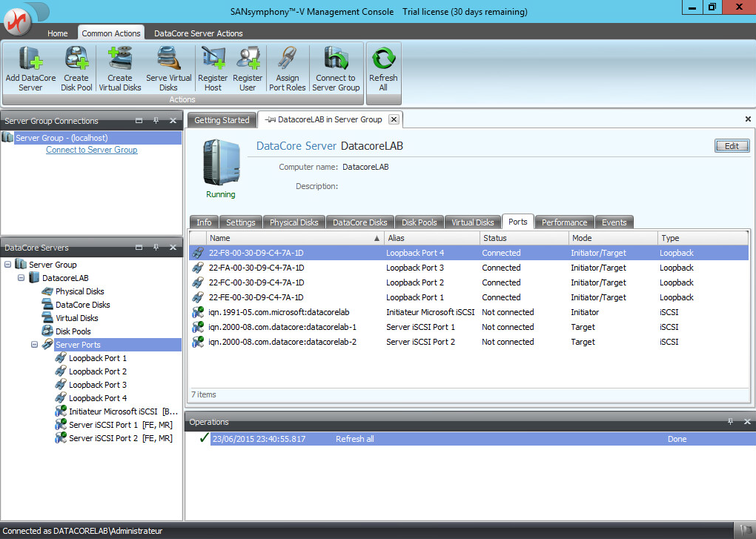Open Register User action
The image size is (756, 539).
(x=248, y=60)
